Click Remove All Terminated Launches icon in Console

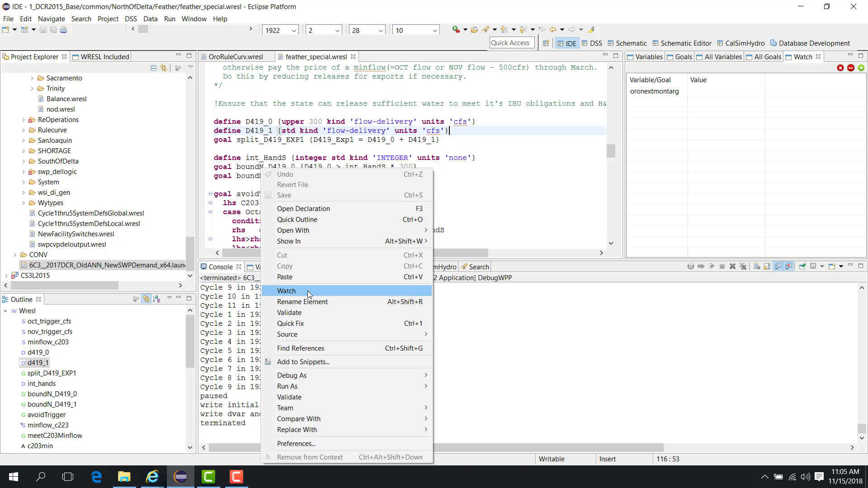pos(743,266)
